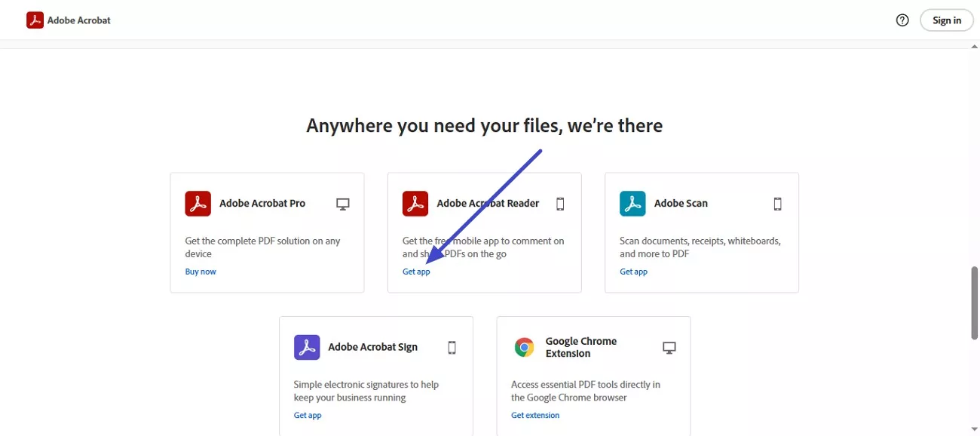This screenshot has height=436, width=980.
Task: Click the Adobe Acrobat Sign purple icon
Action: click(307, 348)
